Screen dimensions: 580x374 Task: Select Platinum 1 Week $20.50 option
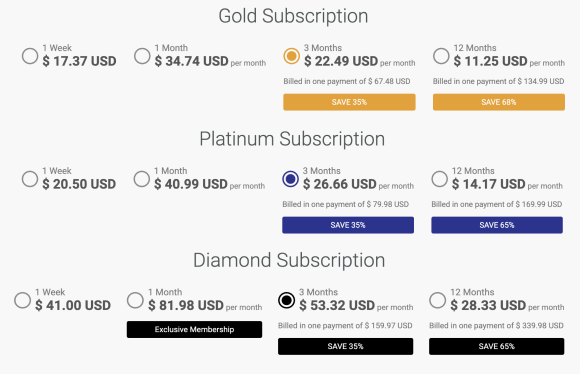pyautogui.click(x=30, y=179)
